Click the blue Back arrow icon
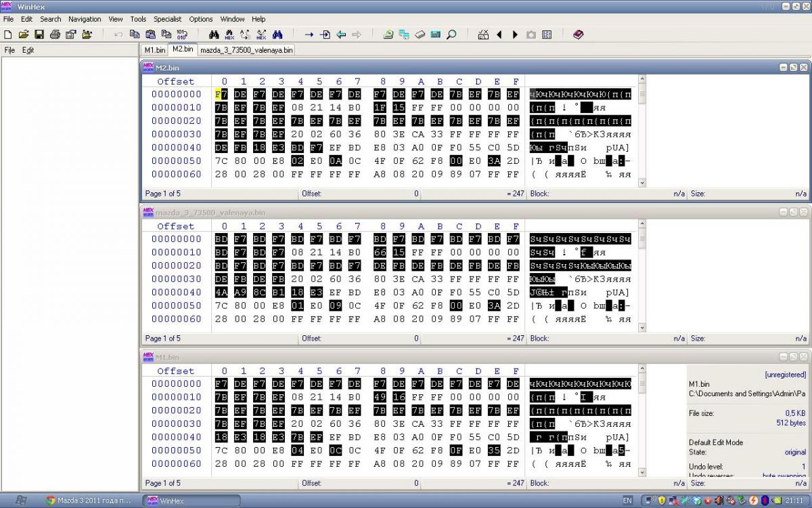 341,34
